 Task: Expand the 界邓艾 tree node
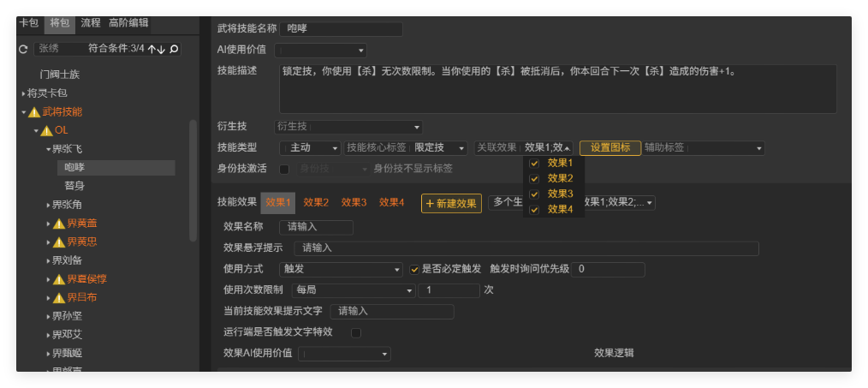click(48, 336)
